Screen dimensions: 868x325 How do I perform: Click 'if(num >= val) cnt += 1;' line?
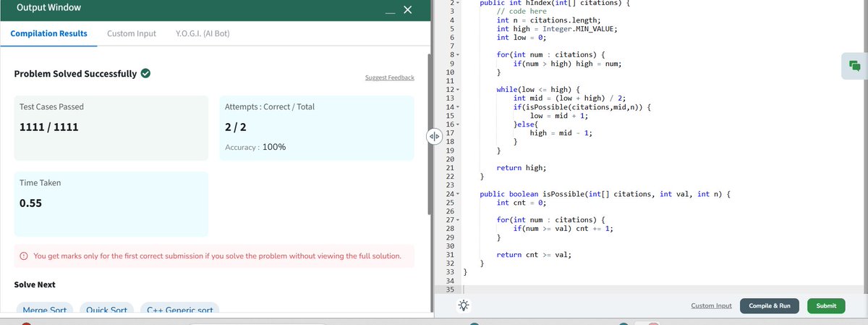click(563, 229)
